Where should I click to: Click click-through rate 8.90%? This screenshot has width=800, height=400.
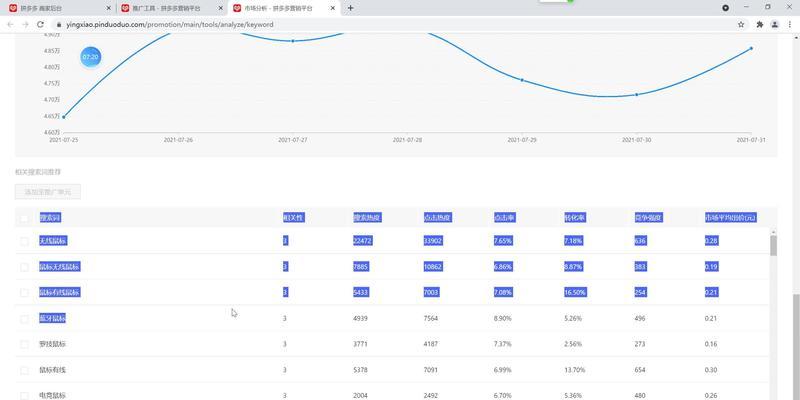(503, 318)
